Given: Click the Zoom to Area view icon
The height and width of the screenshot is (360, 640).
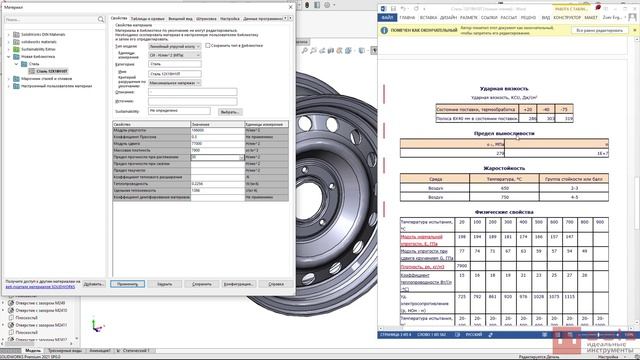Looking at the screenshot, I should (313, 51).
